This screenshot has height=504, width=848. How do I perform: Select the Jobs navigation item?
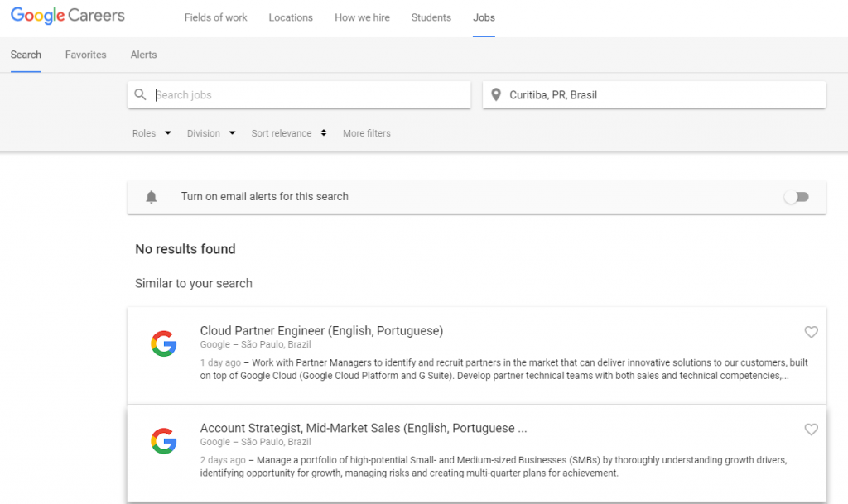pyautogui.click(x=484, y=17)
